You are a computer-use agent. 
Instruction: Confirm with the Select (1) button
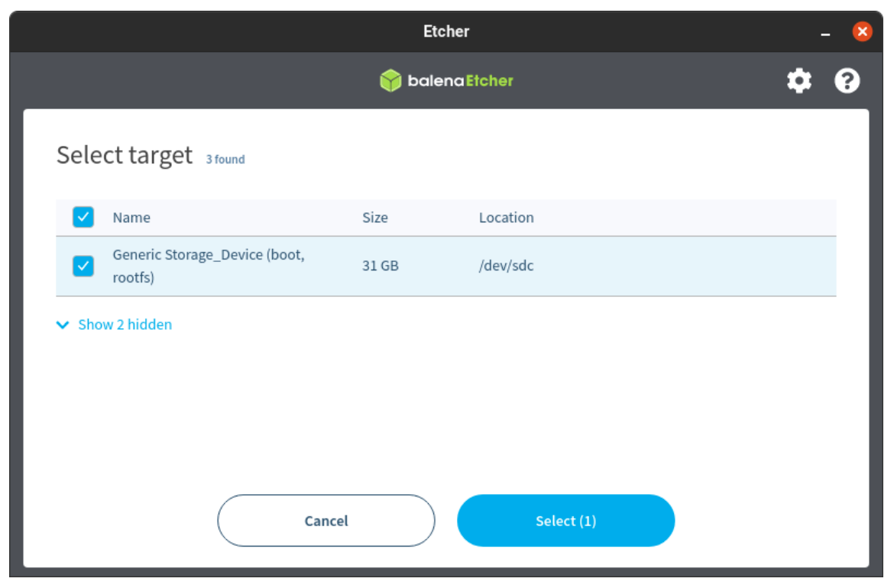point(565,521)
